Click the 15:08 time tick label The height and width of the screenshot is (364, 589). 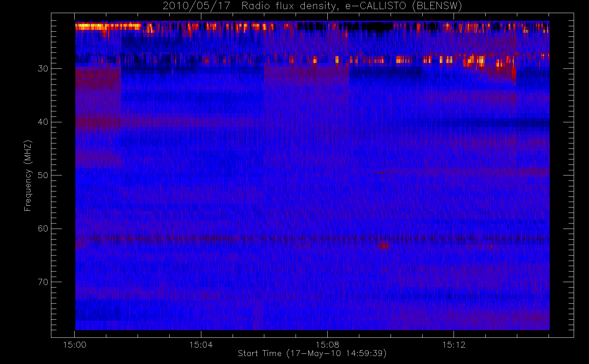[327, 345]
